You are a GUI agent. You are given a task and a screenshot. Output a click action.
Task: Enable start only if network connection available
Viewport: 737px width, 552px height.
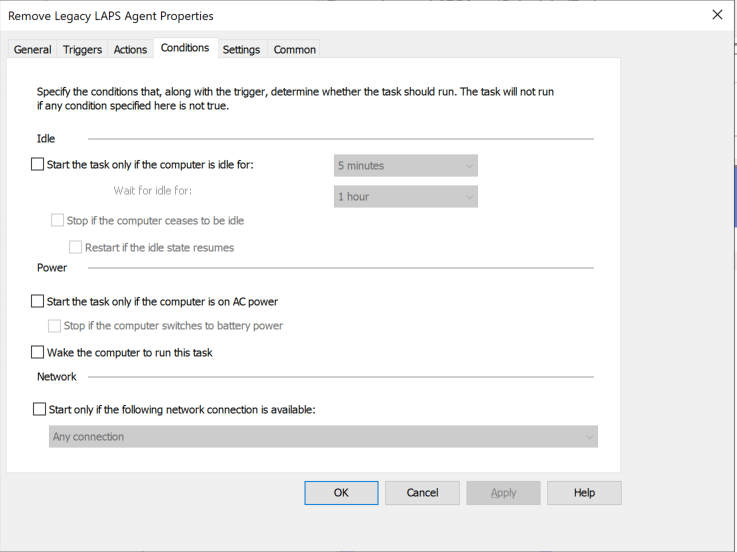click(x=39, y=409)
